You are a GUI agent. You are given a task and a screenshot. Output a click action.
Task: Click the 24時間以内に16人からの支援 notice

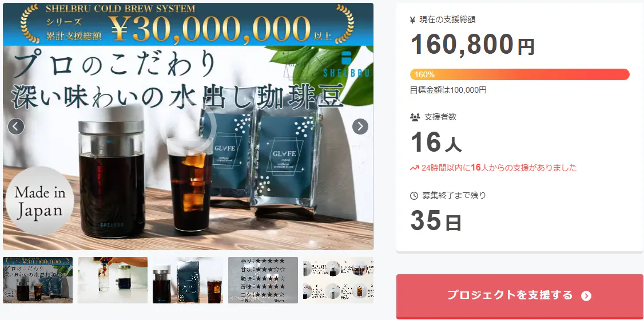pos(493,168)
